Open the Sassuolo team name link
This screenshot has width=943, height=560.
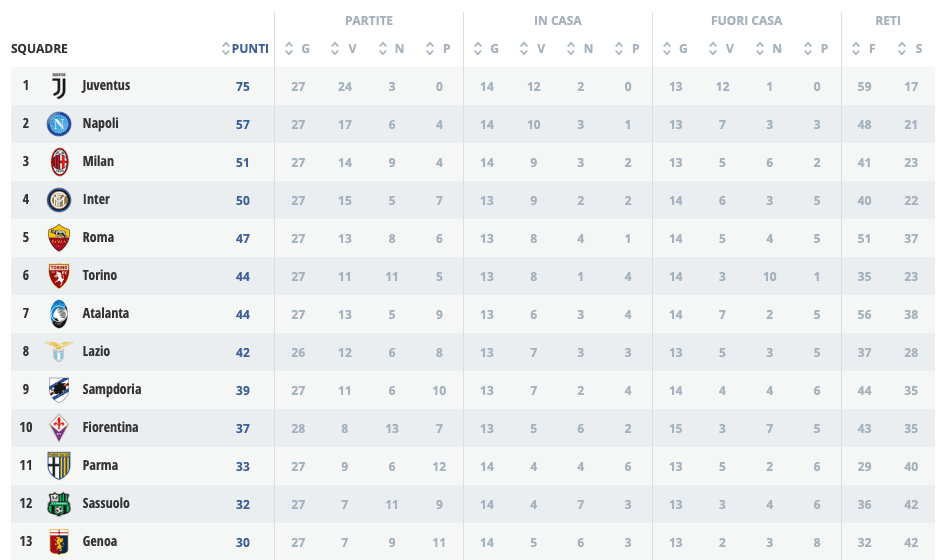pos(106,504)
